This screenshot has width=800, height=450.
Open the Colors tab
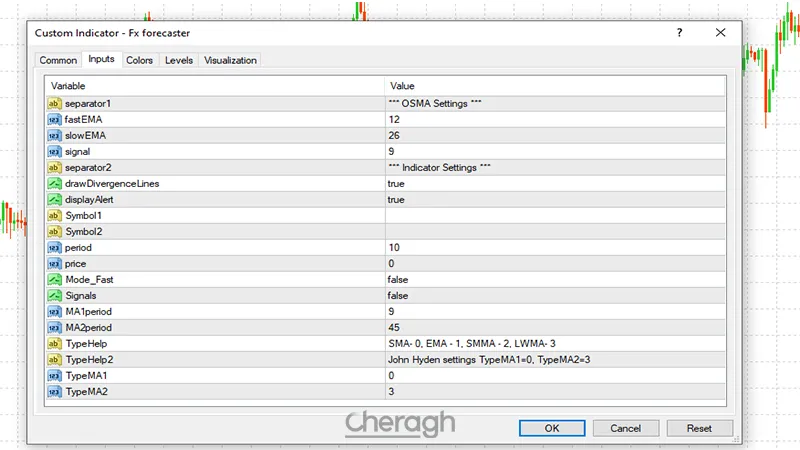click(139, 61)
